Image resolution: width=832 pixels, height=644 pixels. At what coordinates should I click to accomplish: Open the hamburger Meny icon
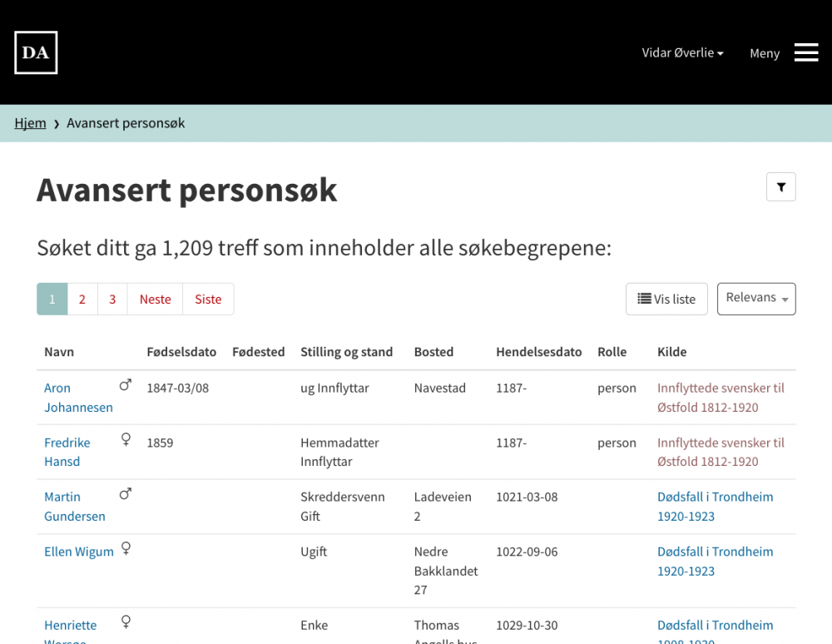[805, 52]
